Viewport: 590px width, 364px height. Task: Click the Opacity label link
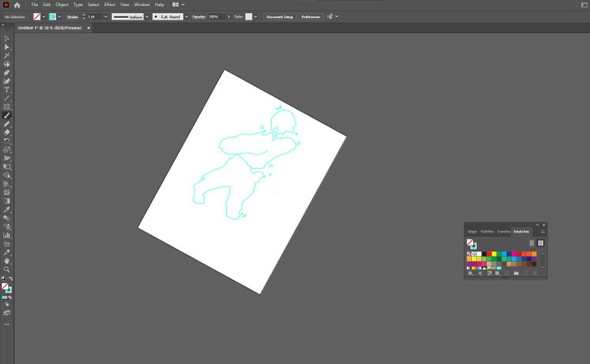coord(199,17)
